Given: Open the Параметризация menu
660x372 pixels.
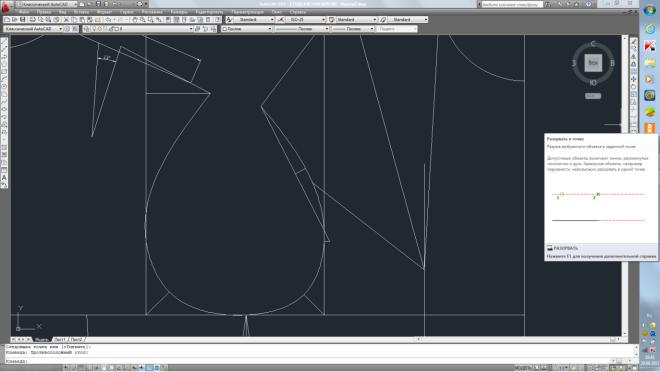Looking at the screenshot, I should (248, 12).
